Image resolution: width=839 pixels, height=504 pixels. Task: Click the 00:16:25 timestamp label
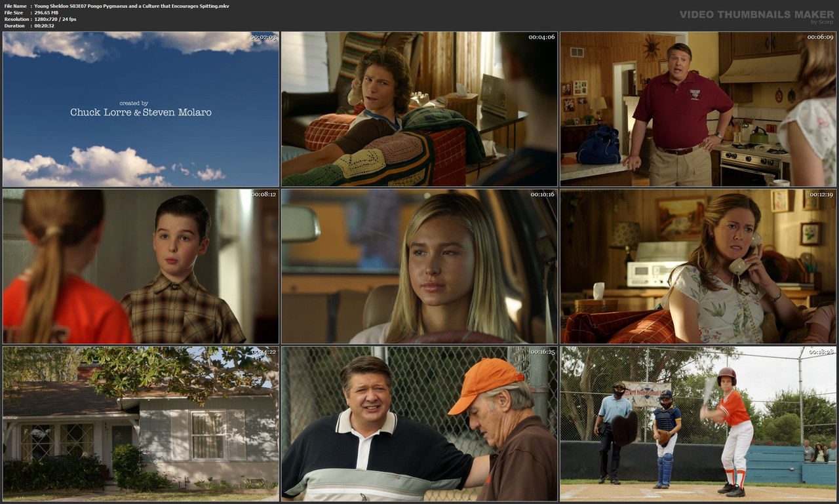click(542, 351)
